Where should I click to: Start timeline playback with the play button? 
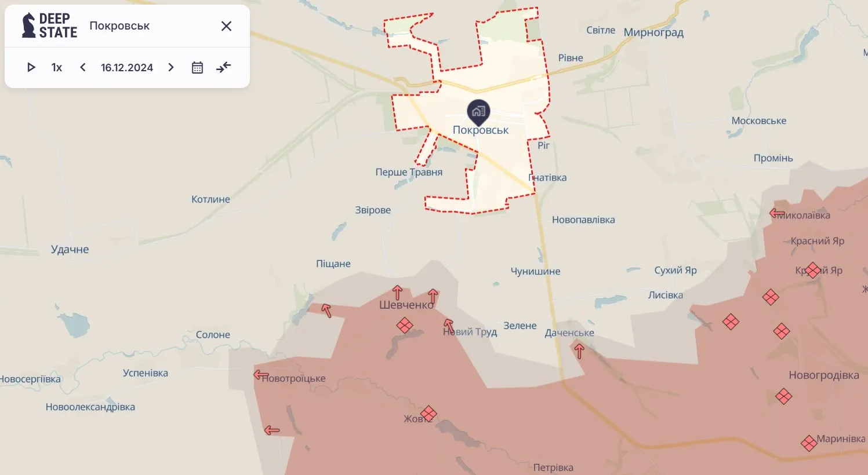[31, 68]
